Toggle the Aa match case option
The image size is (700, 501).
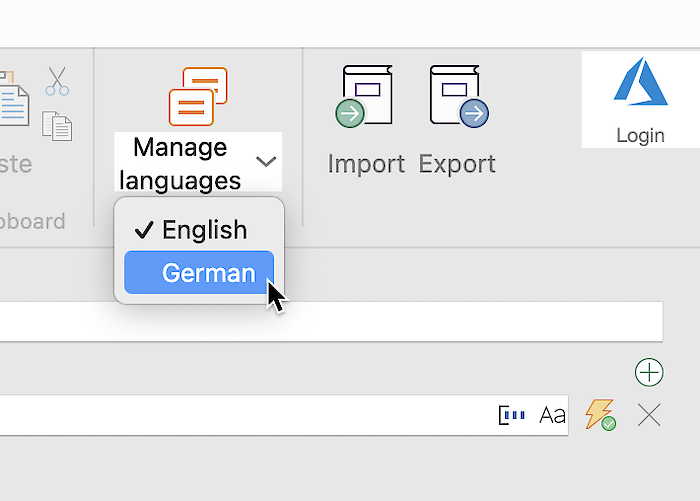pyautogui.click(x=552, y=416)
